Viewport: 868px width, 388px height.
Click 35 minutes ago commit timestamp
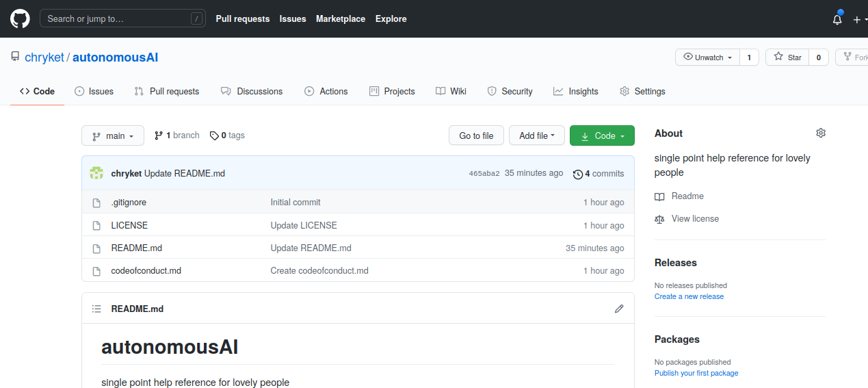534,173
